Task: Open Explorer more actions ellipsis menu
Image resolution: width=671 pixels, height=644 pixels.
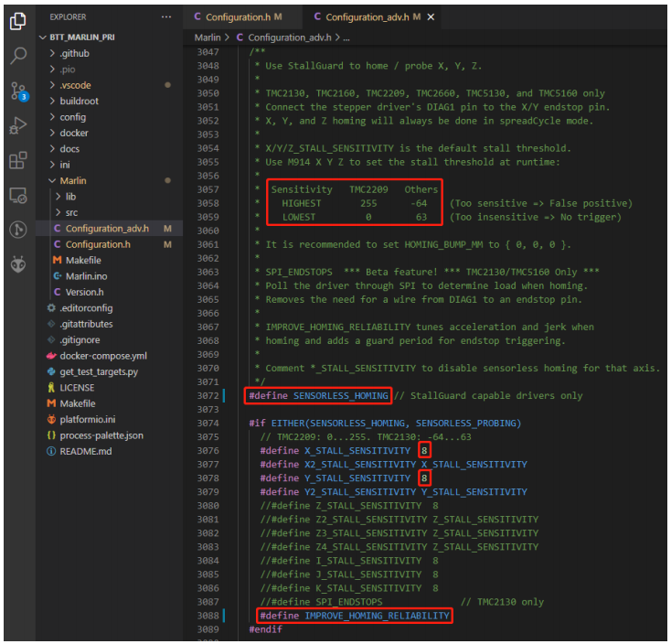Action: point(165,16)
